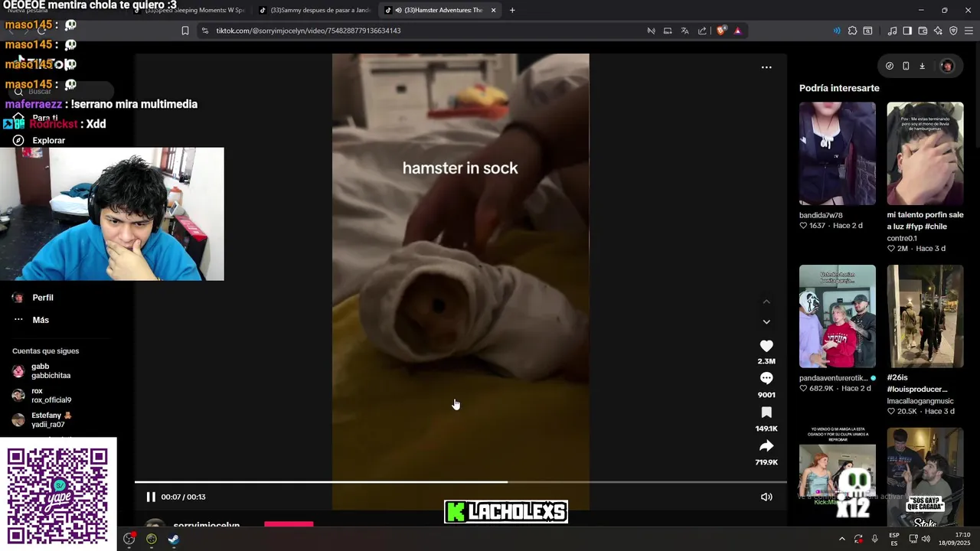
Task: Open the bandida7w78 recommended video
Action: coord(838,154)
